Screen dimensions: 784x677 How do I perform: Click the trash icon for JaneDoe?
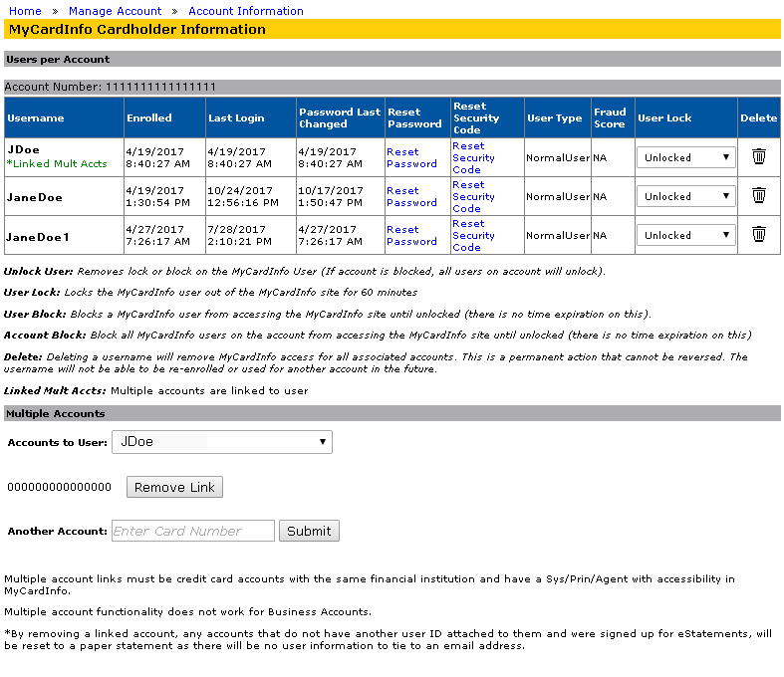(758, 196)
